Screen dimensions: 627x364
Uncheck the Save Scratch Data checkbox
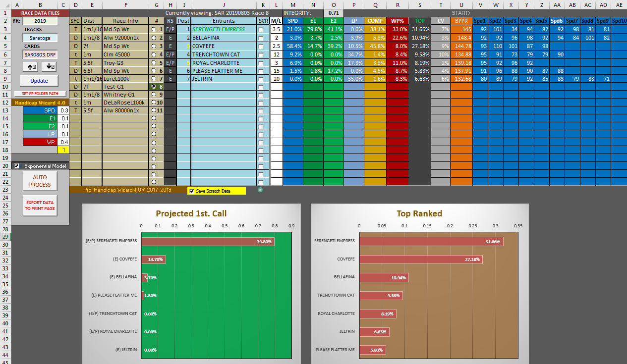coord(191,191)
